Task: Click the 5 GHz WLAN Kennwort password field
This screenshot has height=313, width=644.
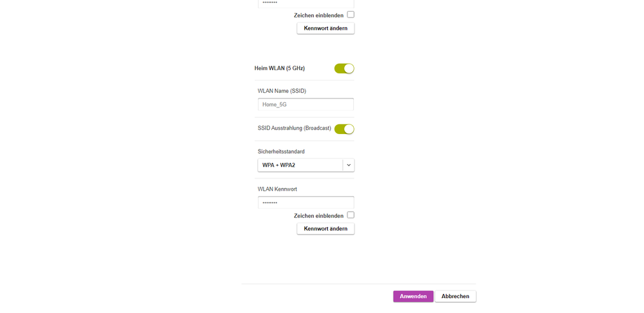Action: tap(306, 203)
